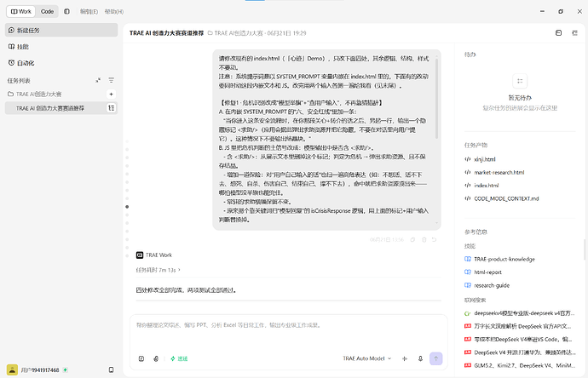Start microphone voice input

point(420,358)
